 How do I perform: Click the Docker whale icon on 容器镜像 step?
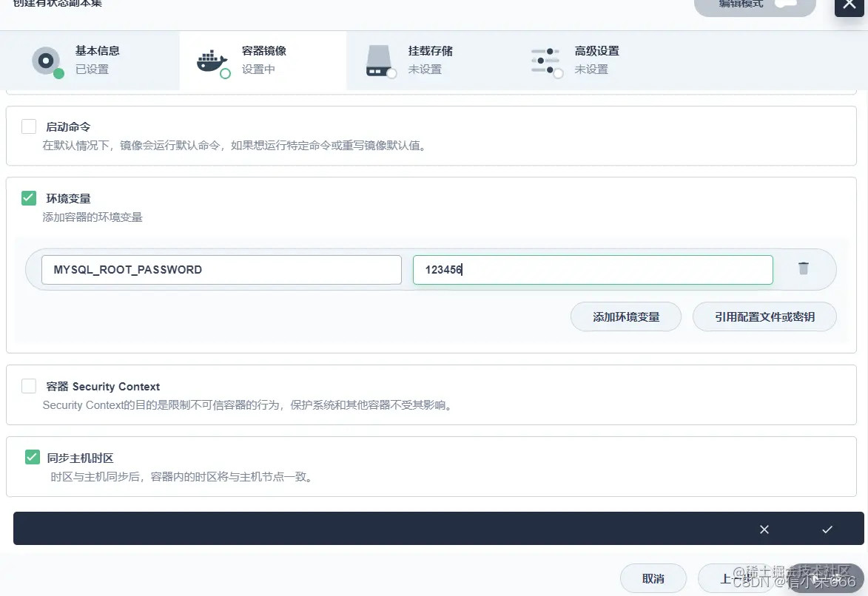tap(212, 61)
